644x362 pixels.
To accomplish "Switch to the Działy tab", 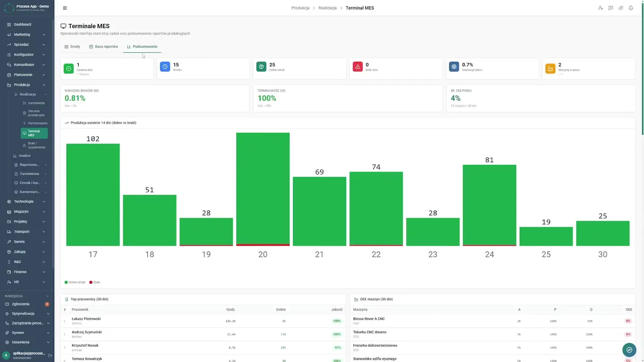I will (x=72, y=46).
